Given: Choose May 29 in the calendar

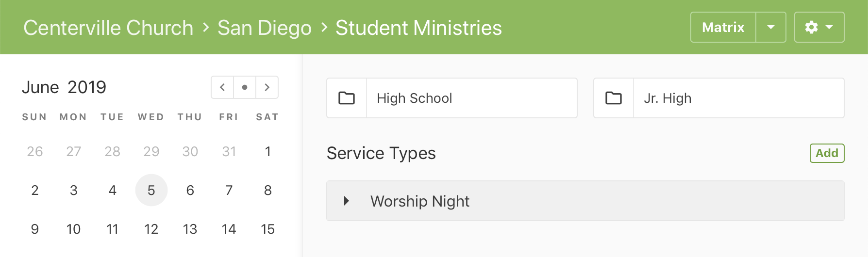Looking at the screenshot, I should pos(151,151).
